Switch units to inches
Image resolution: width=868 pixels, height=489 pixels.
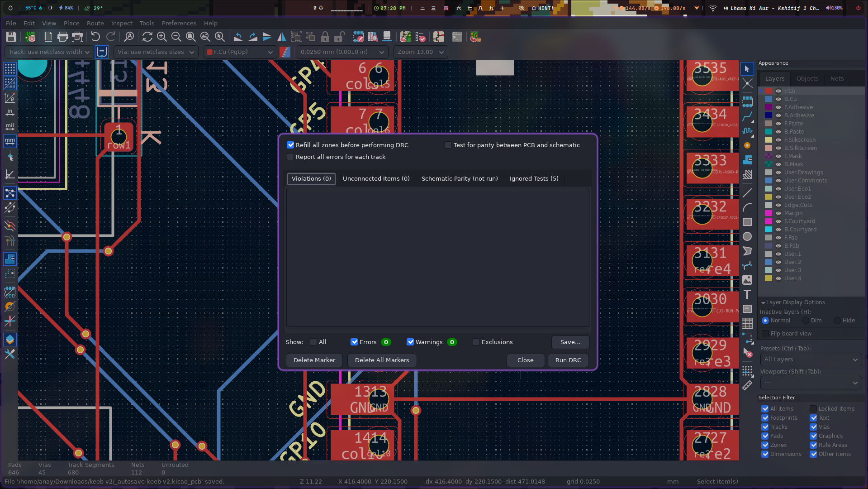click(x=9, y=112)
